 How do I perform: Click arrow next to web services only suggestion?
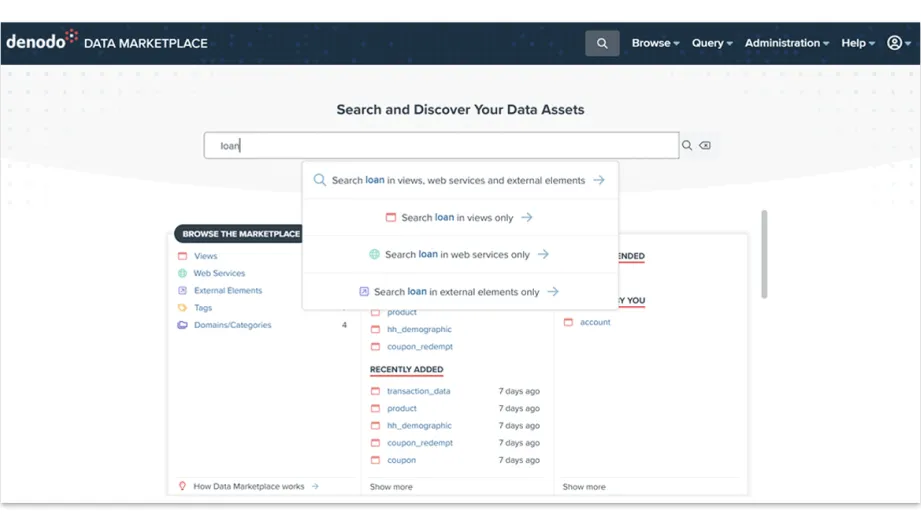543,254
